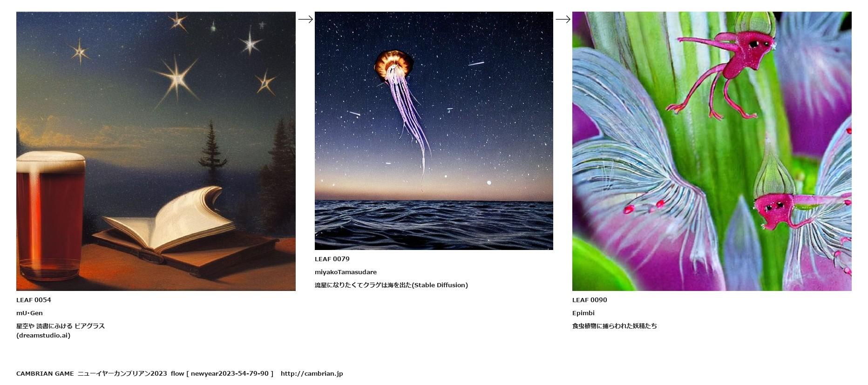868x385 pixels.
Task: Open the http://cambrian.jp link
Action: tap(312, 373)
